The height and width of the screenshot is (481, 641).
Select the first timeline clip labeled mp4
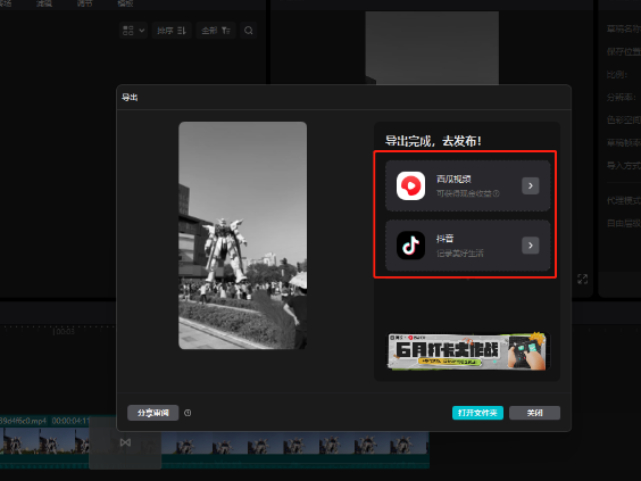click(x=45, y=442)
